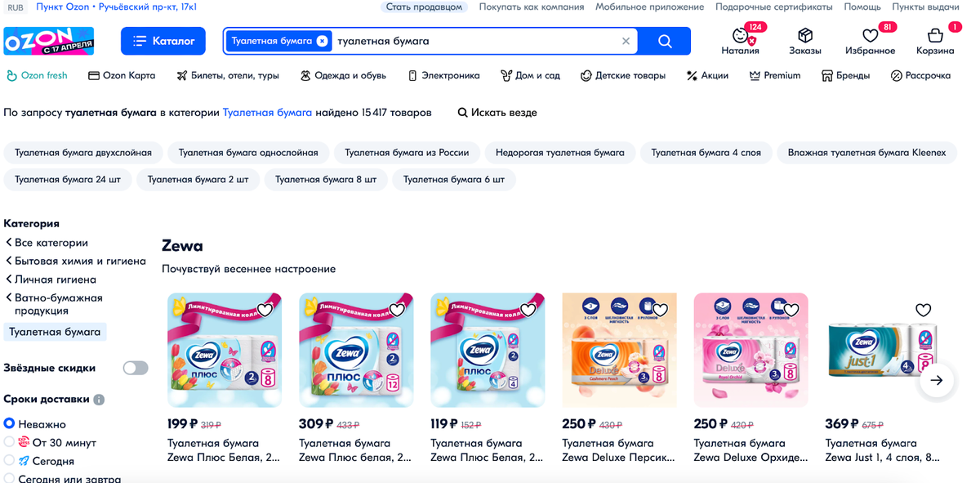Open the Корзина cart icon

coord(935,35)
